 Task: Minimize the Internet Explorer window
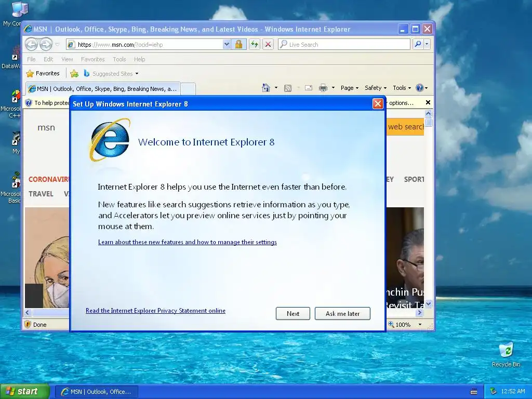pos(403,29)
